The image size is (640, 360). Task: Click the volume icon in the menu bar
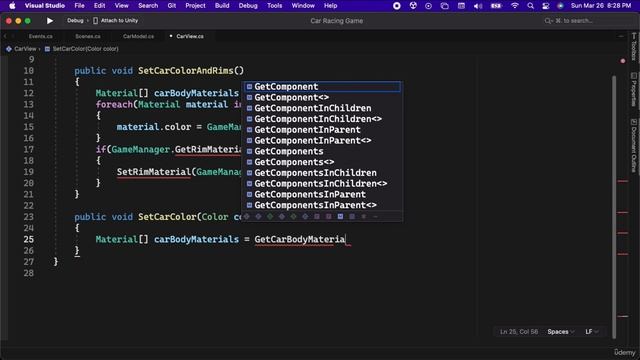pos(478,6)
